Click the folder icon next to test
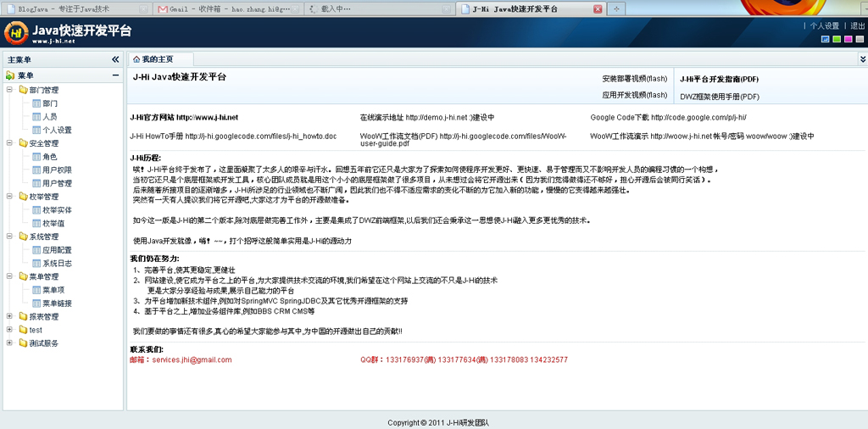Screen dimensions: 868x429 click(x=23, y=330)
